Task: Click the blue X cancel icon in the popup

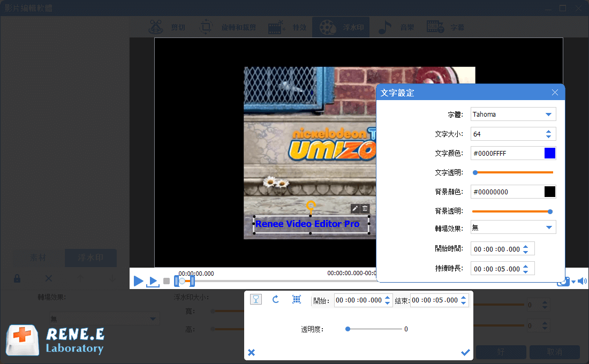Action: (252, 352)
